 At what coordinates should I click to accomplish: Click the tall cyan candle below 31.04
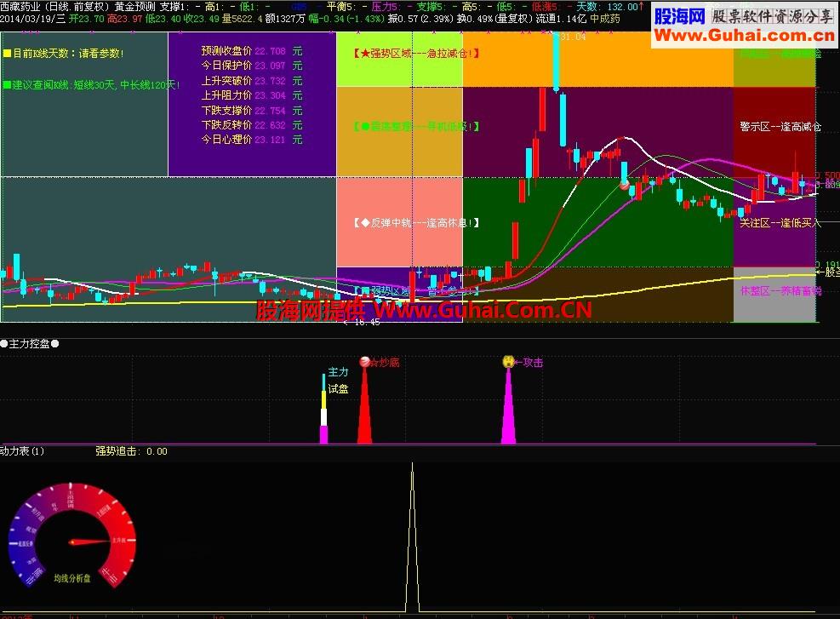(557, 63)
